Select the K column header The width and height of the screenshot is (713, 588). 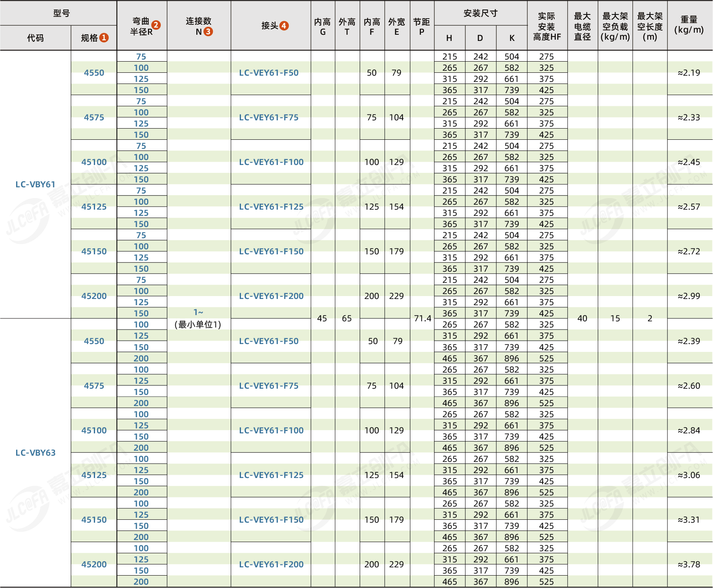512,38
